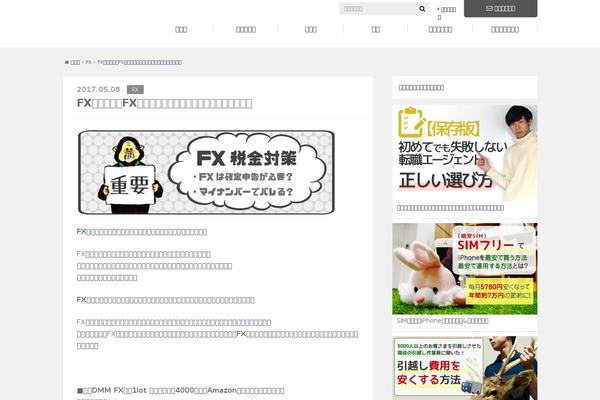Open the rightmost top navigation menu item
Screen dimensions: 600x400
pos(505,29)
